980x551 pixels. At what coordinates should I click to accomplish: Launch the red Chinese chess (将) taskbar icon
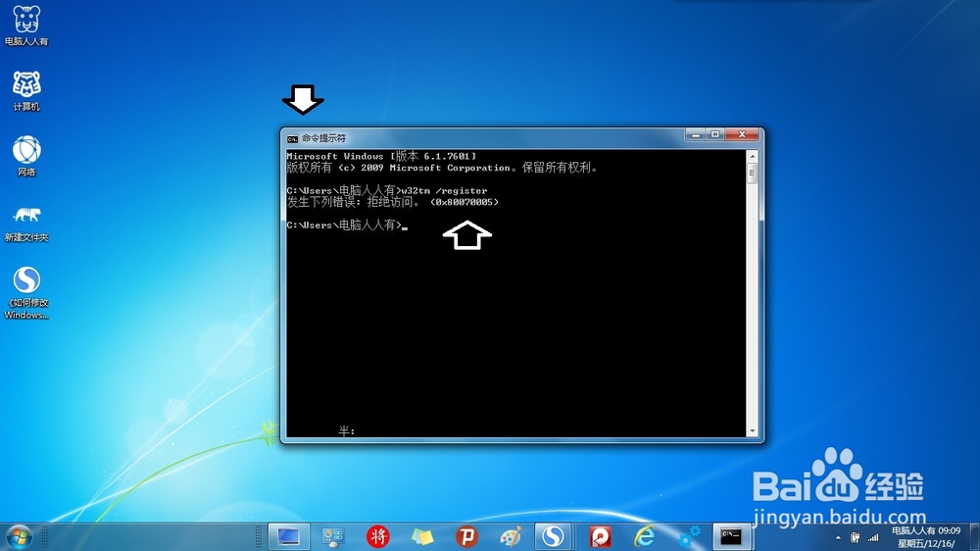pos(377,536)
